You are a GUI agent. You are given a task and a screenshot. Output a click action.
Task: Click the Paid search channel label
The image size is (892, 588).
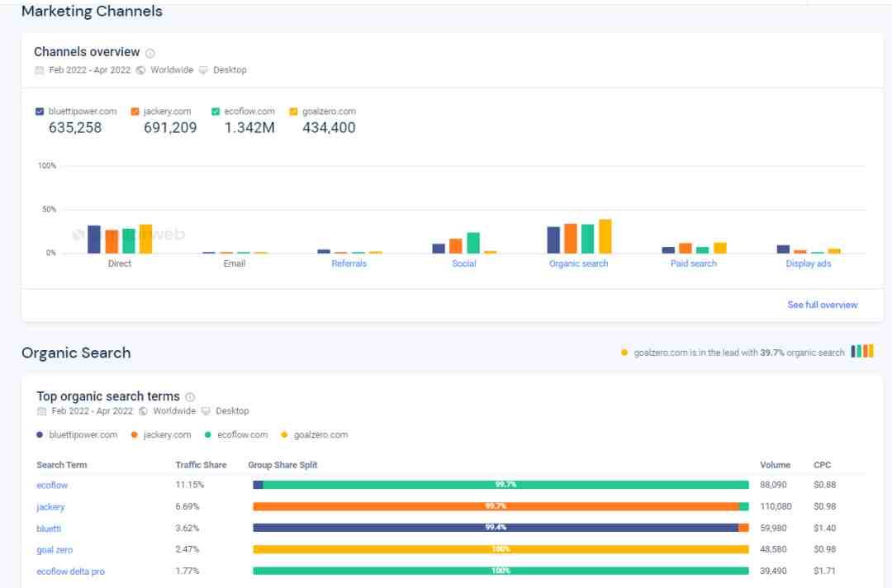coord(694,263)
